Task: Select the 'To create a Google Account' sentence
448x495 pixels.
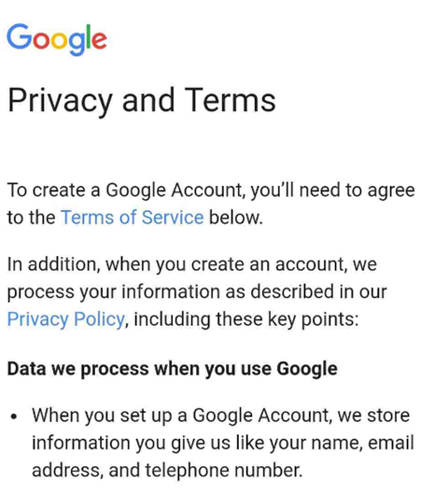Action: point(211,204)
